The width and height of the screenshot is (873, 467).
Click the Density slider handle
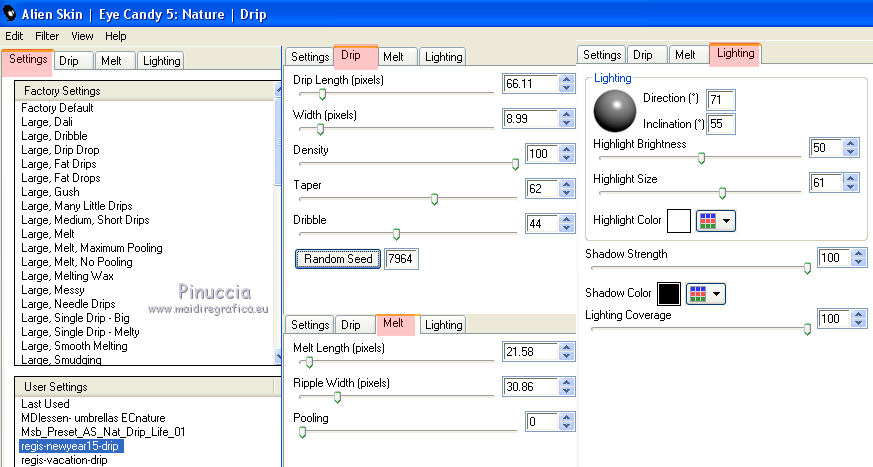515,164
